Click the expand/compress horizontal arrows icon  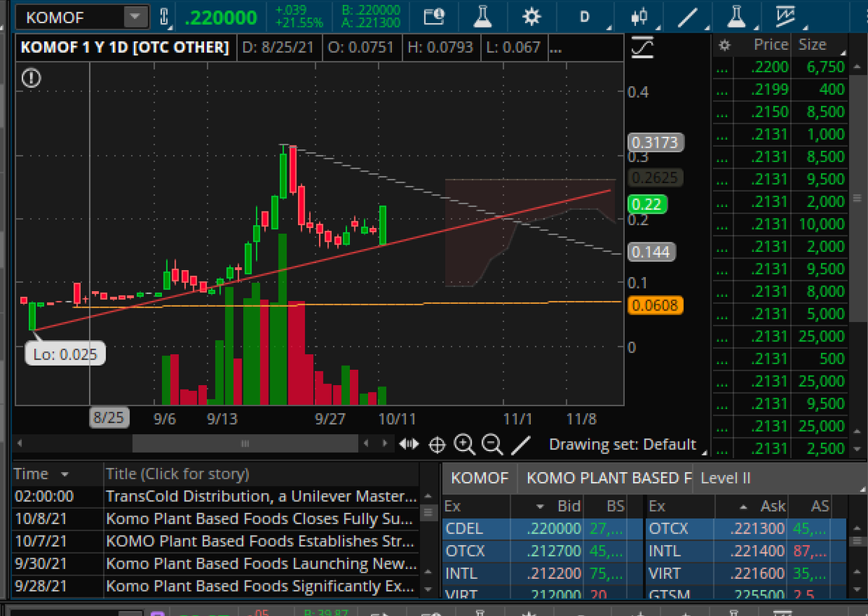409,444
